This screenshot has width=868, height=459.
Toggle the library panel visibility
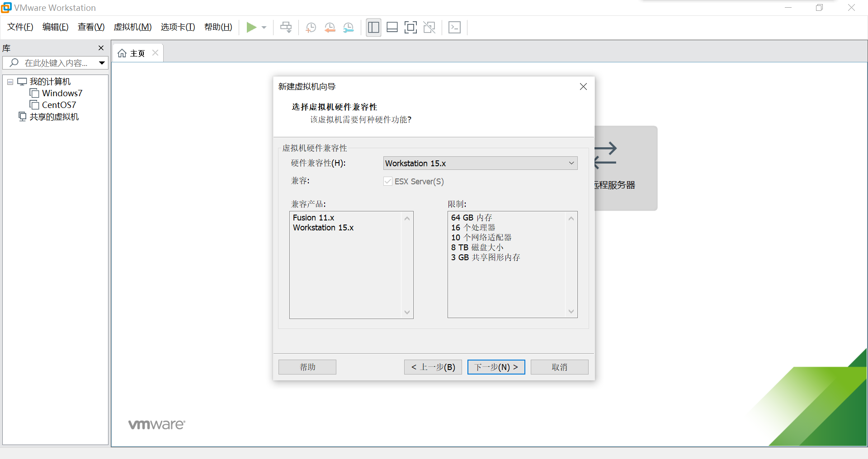coord(373,27)
